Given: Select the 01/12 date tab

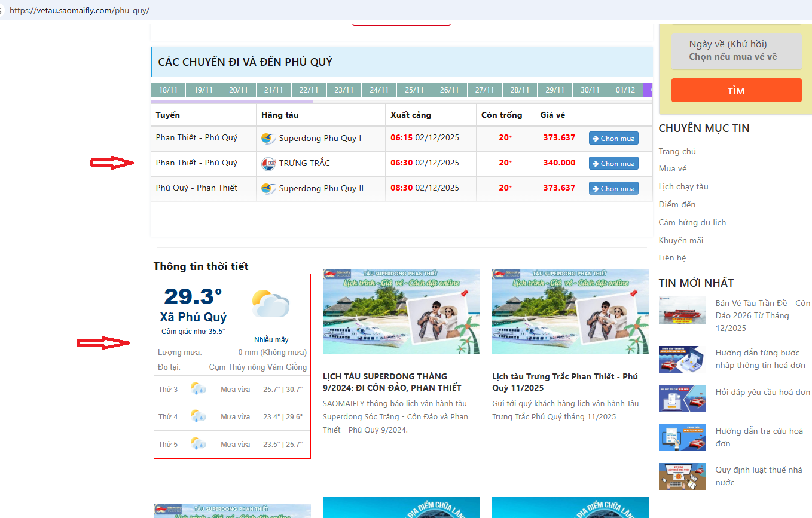Looking at the screenshot, I should [625, 90].
